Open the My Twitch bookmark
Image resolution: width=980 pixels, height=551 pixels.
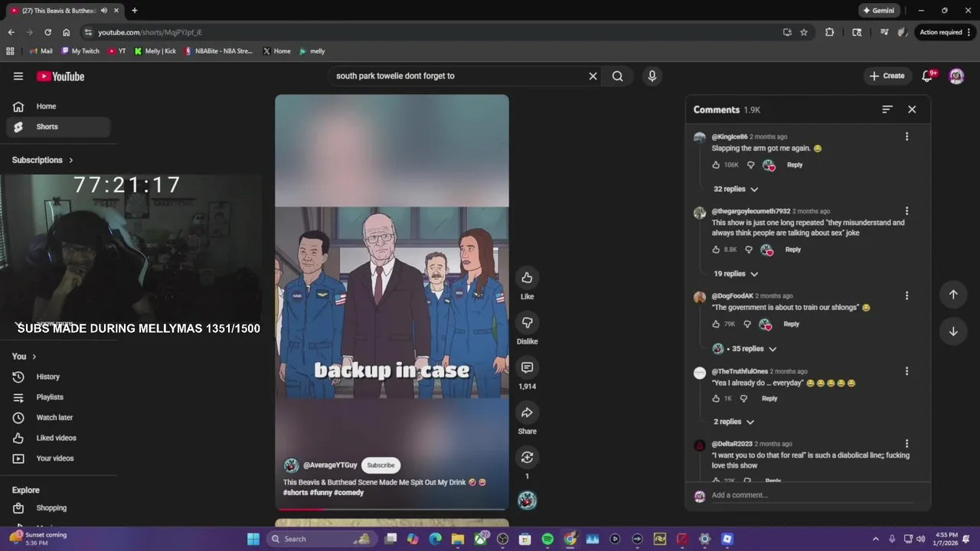point(80,51)
